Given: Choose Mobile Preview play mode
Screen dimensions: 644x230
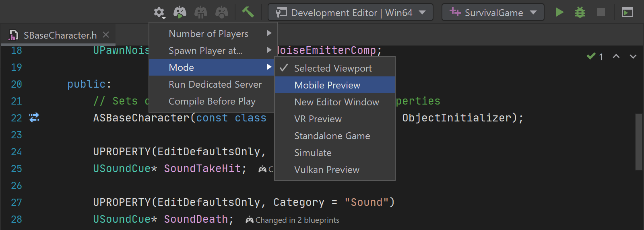Looking at the screenshot, I should 335,85.
